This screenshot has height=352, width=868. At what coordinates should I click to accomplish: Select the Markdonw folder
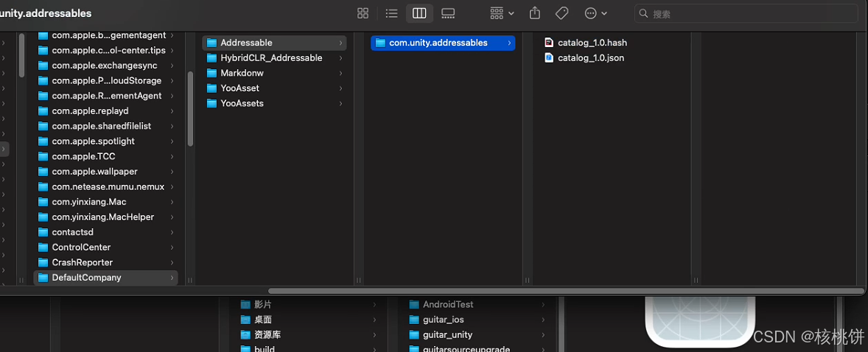click(275, 73)
